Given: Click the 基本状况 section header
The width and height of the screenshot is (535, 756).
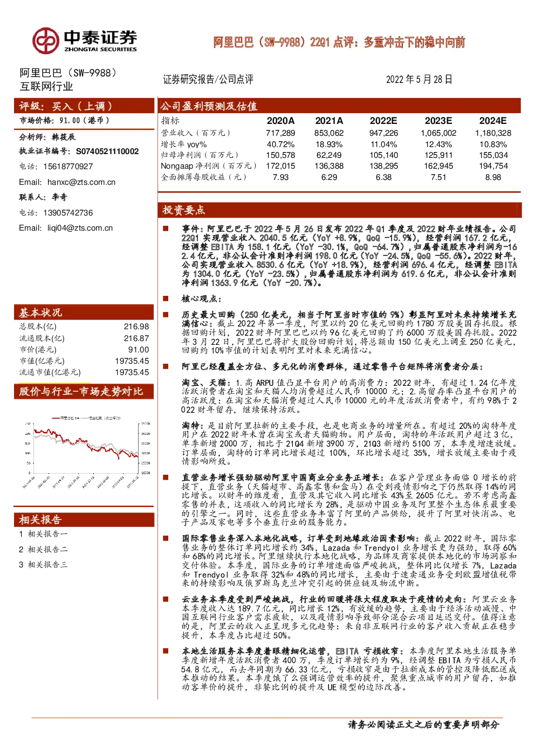Looking at the screenshot, I should (x=84, y=313).
